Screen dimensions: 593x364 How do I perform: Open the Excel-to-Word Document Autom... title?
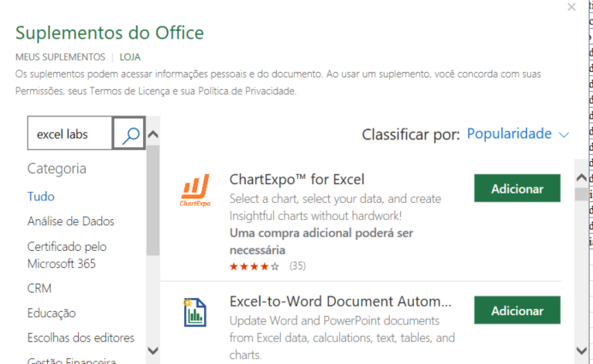pyautogui.click(x=340, y=301)
